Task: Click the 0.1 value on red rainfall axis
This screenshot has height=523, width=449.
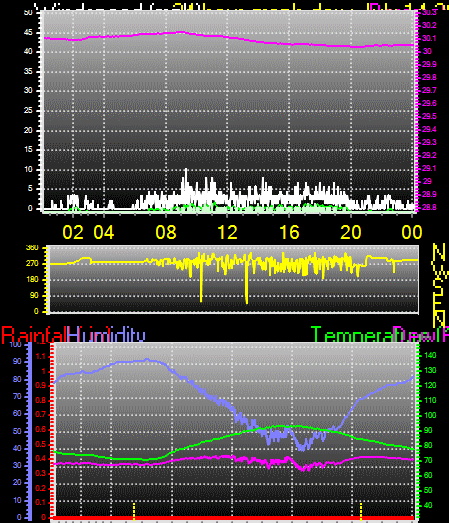Action: [41, 503]
